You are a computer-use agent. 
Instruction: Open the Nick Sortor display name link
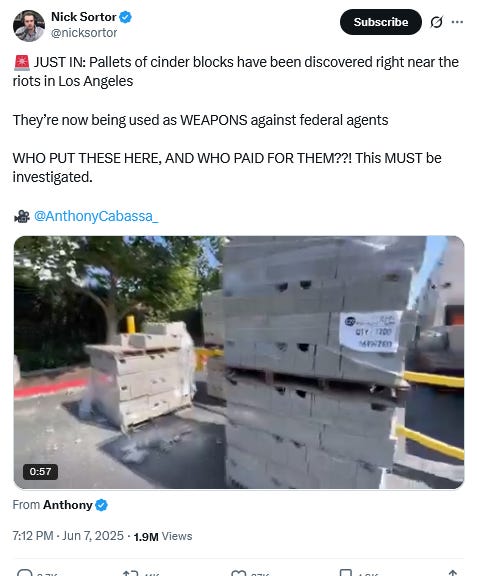click(x=83, y=17)
